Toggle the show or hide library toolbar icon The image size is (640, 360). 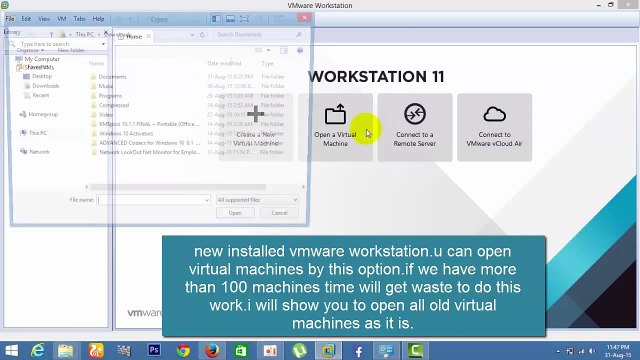coord(216,19)
